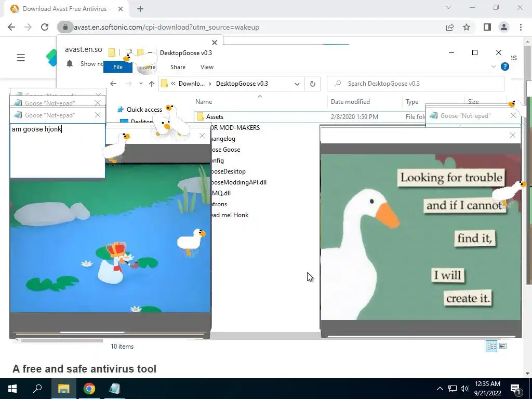Select Read me! Honk file
Viewport: 532px width, 399px height.
(229, 215)
